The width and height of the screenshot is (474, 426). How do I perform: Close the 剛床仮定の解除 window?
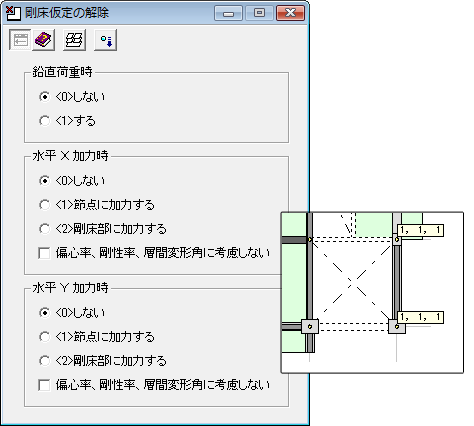click(290, 13)
